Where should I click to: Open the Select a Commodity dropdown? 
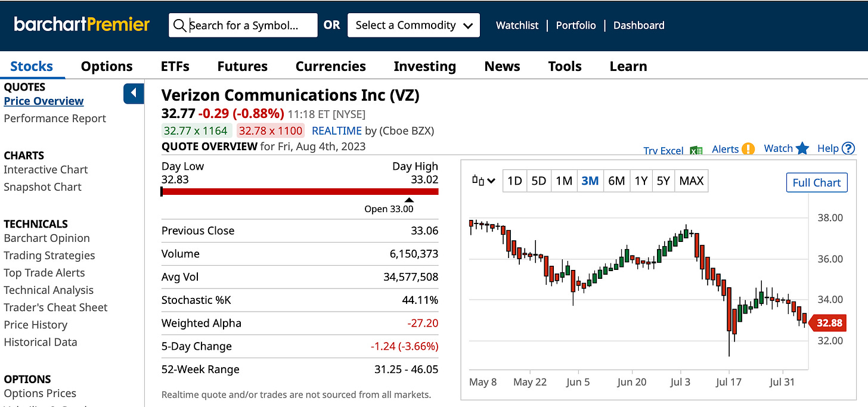click(414, 26)
